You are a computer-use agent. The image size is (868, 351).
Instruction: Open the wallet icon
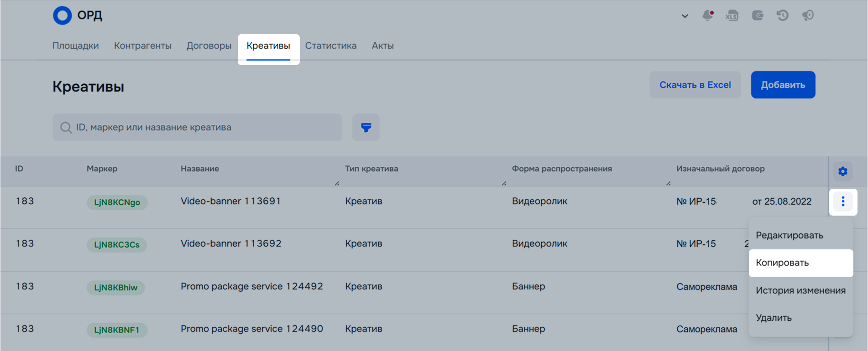pos(758,15)
